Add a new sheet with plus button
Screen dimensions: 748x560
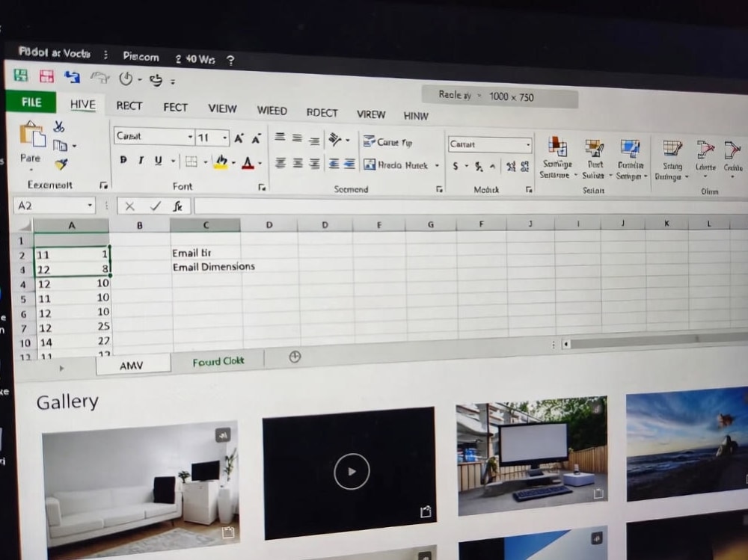(295, 357)
